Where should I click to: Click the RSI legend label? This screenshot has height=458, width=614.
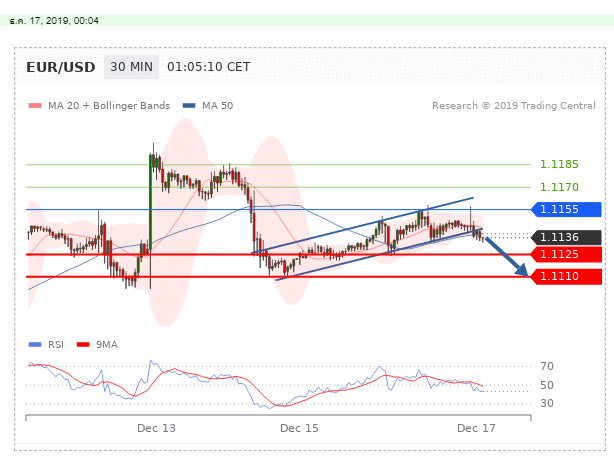(x=56, y=344)
